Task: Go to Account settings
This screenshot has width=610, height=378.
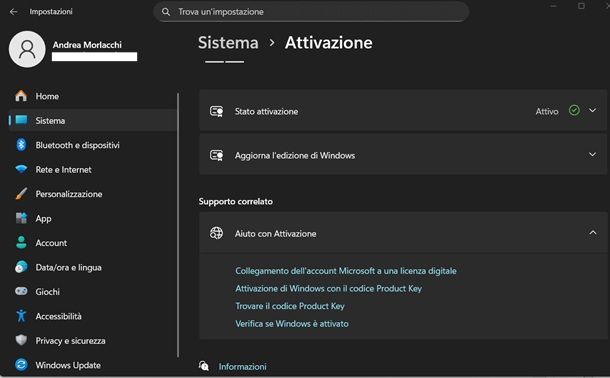Action: tap(93, 243)
